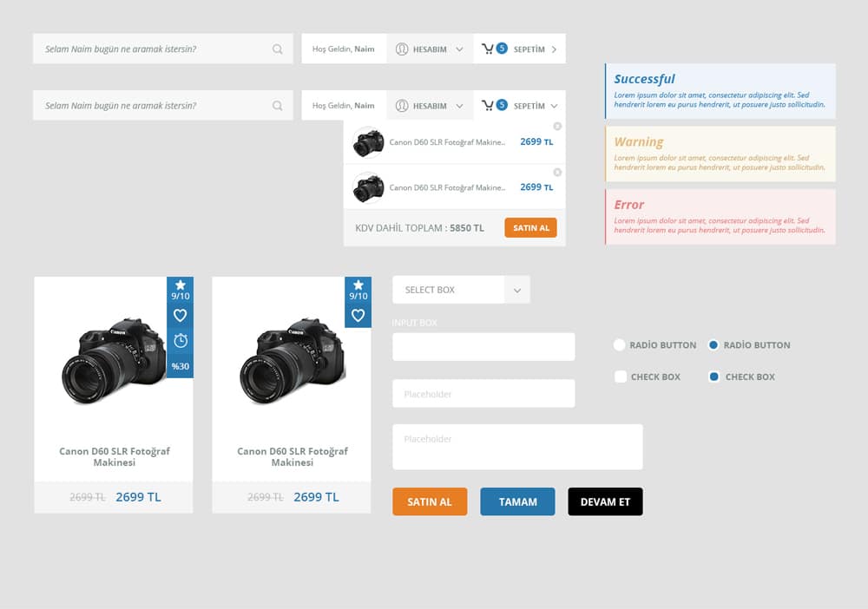The height and width of the screenshot is (609, 868).
Task: Click the star rating badge on the first camera card
Action: [180, 290]
